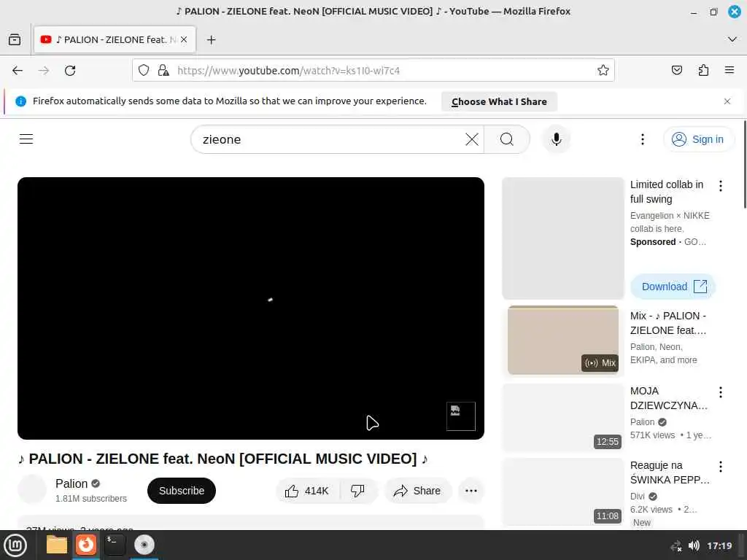This screenshot has height=560, width=747.
Task: Share this video
Action: (417, 491)
